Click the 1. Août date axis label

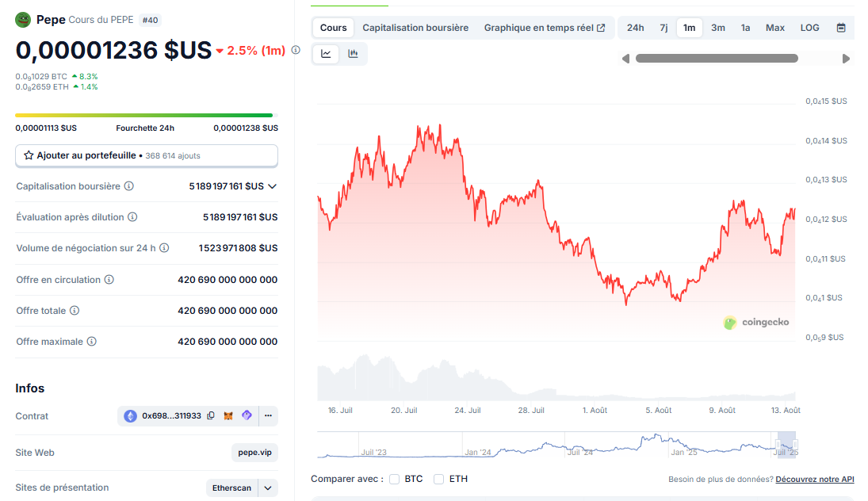[595, 410]
